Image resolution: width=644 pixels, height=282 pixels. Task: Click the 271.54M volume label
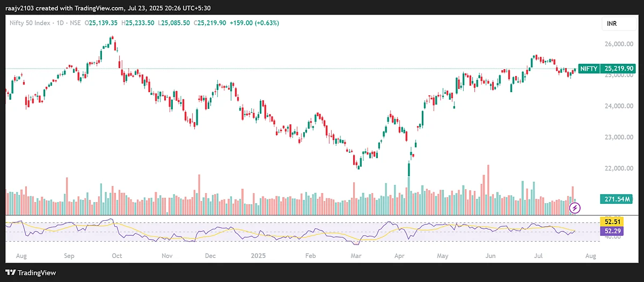[616, 199]
